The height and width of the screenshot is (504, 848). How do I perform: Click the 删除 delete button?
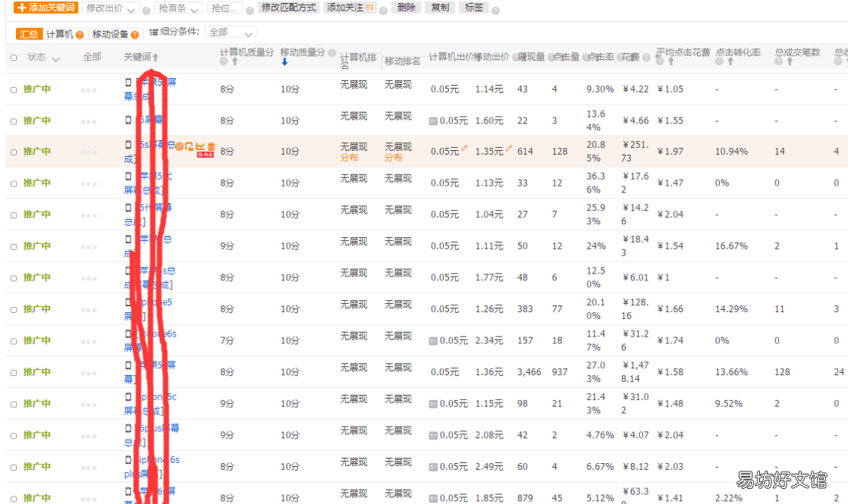[406, 8]
